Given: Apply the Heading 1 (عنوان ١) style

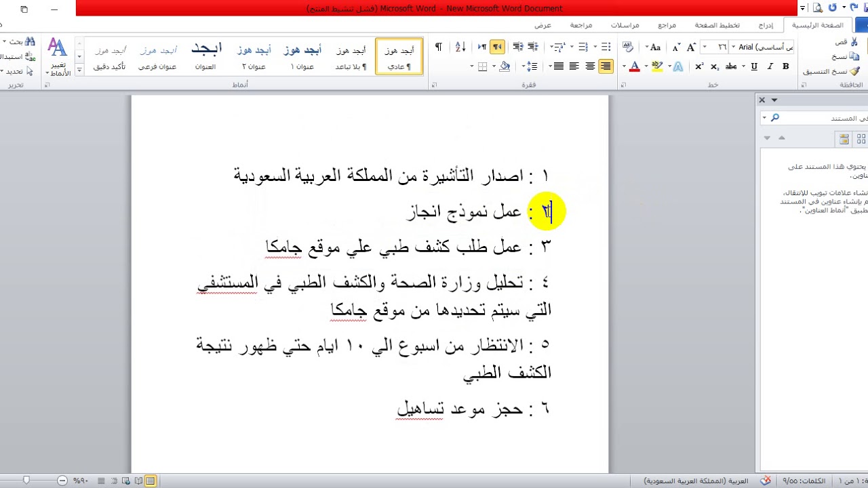Looking at the screenshot, I should tap(302, 56).
